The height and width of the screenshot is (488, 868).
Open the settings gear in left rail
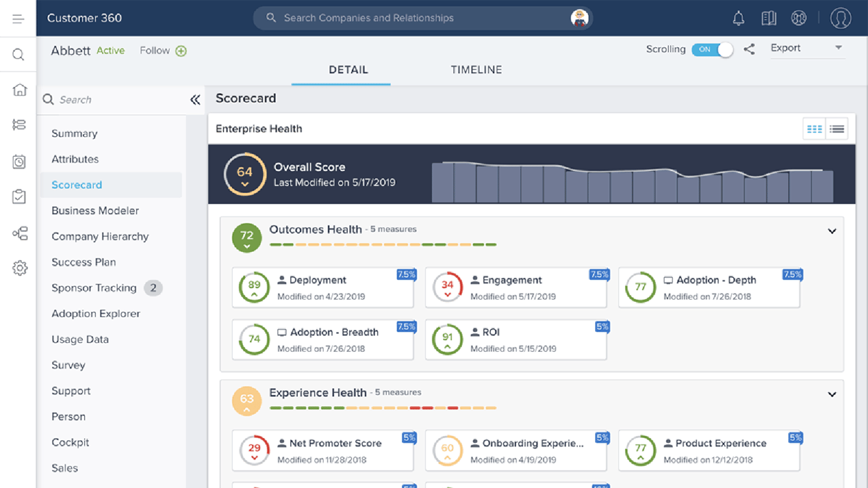(x=19, y=268)
